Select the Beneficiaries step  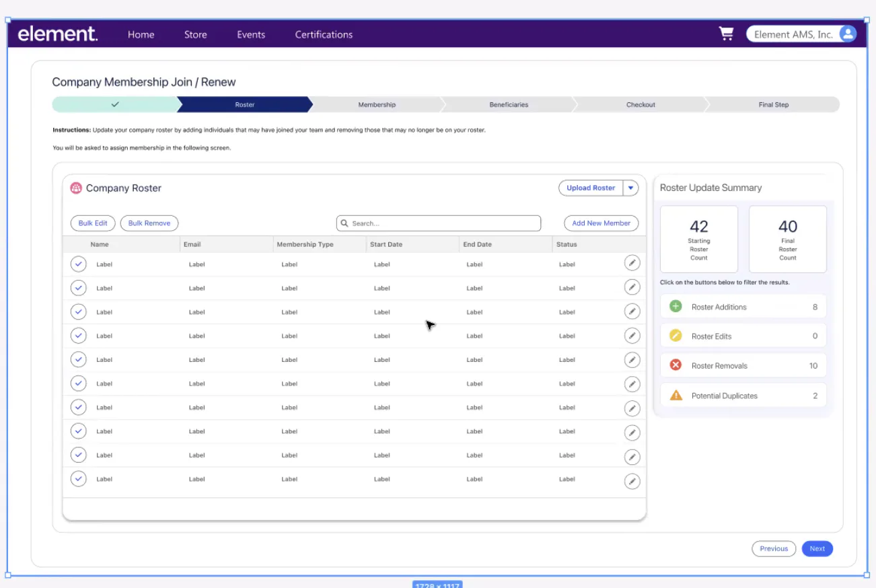509,104
